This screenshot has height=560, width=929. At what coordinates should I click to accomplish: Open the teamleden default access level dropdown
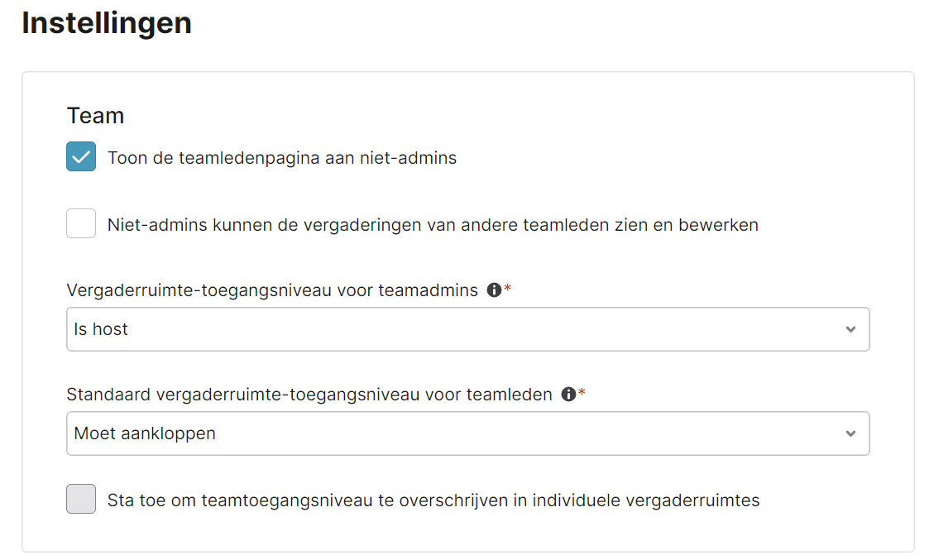point(468,433)
